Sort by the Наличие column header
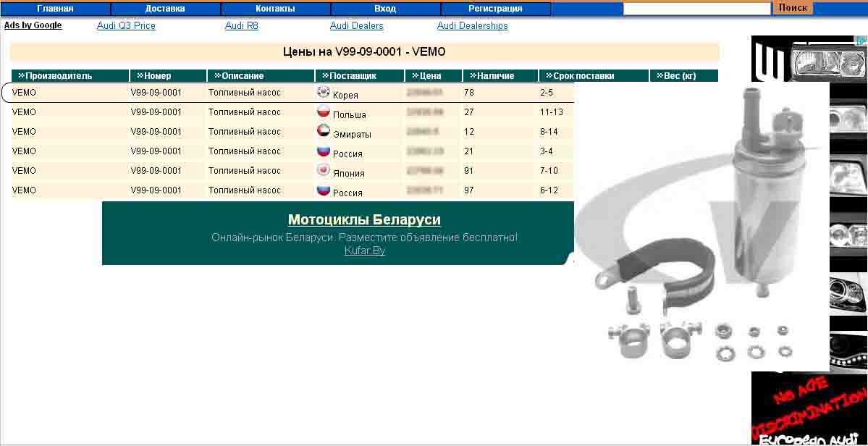Image resolution: width=868 pixels, height=446 pixels. 500,76
